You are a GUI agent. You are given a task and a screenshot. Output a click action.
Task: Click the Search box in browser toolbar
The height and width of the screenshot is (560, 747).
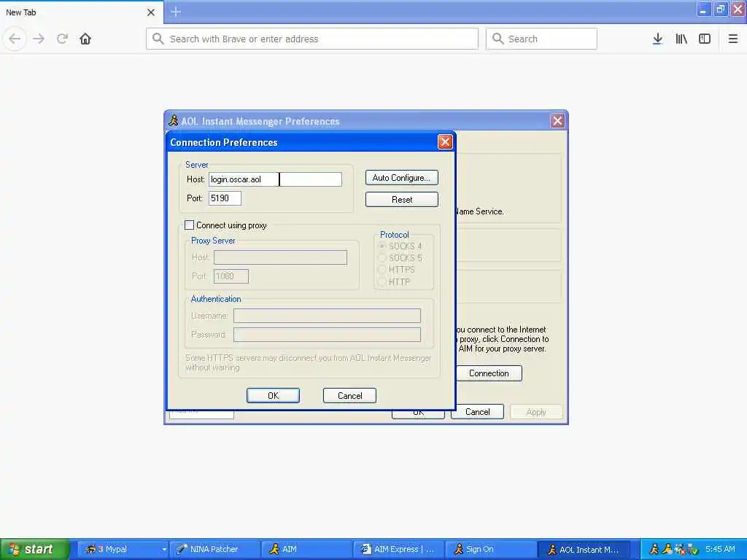[x=541, y=39]
